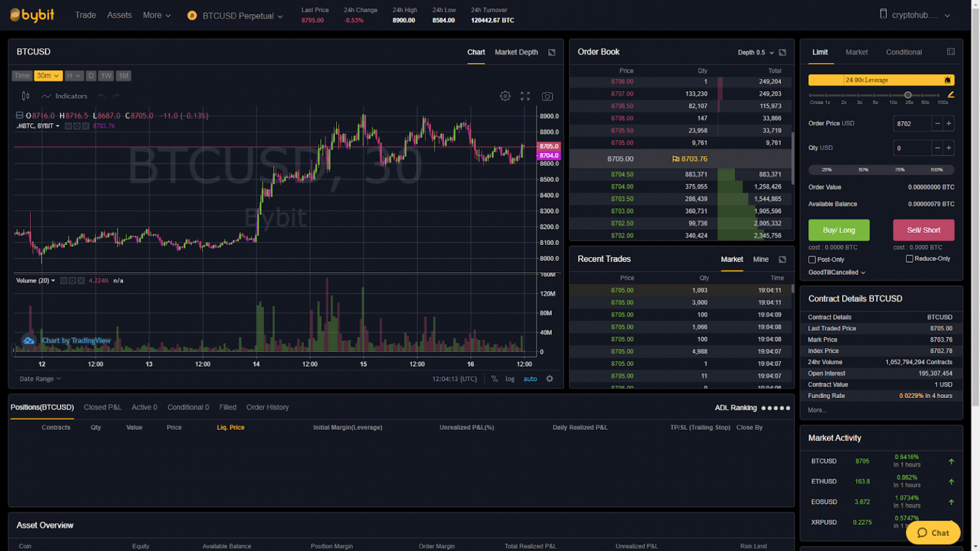Tick the Reduce-Only checkbox
This screenshot has width=980, height=551.
909,259
